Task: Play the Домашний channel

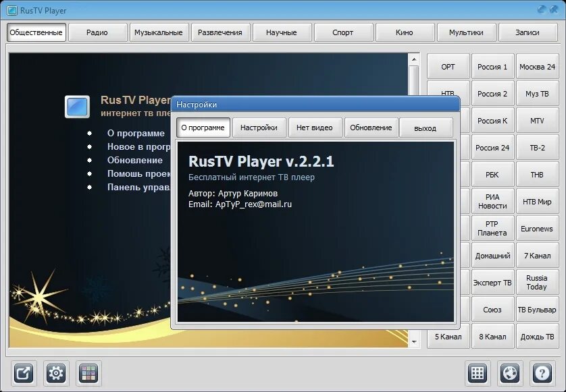Action: (x=492, y=256)
